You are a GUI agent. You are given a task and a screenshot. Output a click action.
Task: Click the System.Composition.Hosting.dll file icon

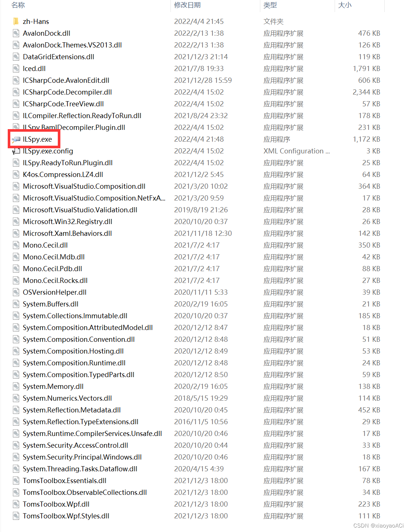click(16, 351)
